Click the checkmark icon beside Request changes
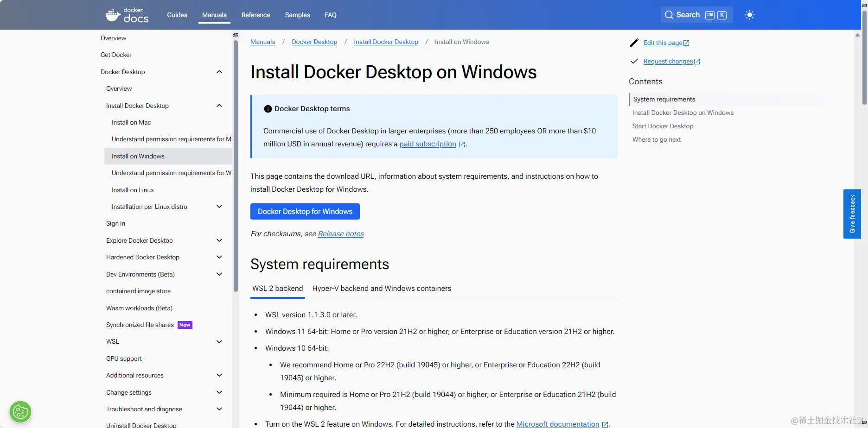 (634, 61)
